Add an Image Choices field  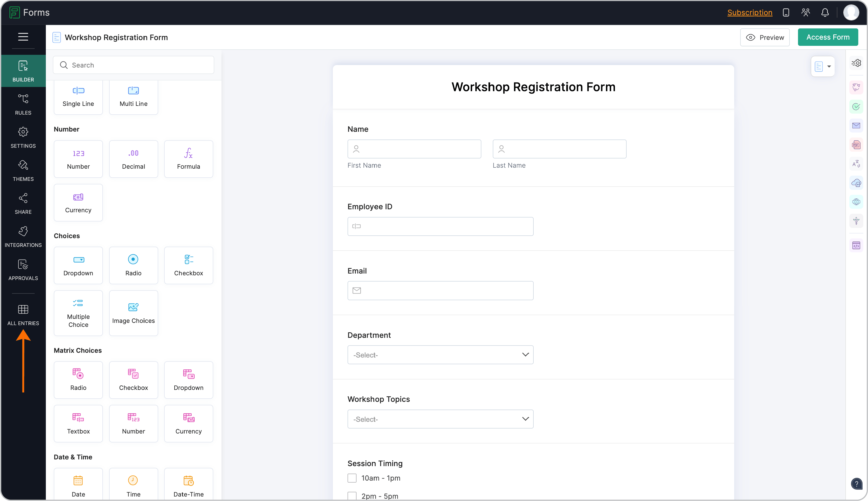(x=134, y=313)
